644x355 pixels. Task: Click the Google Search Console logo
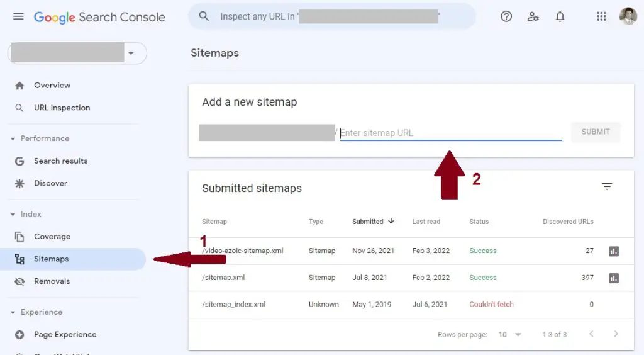pos(99,17)
